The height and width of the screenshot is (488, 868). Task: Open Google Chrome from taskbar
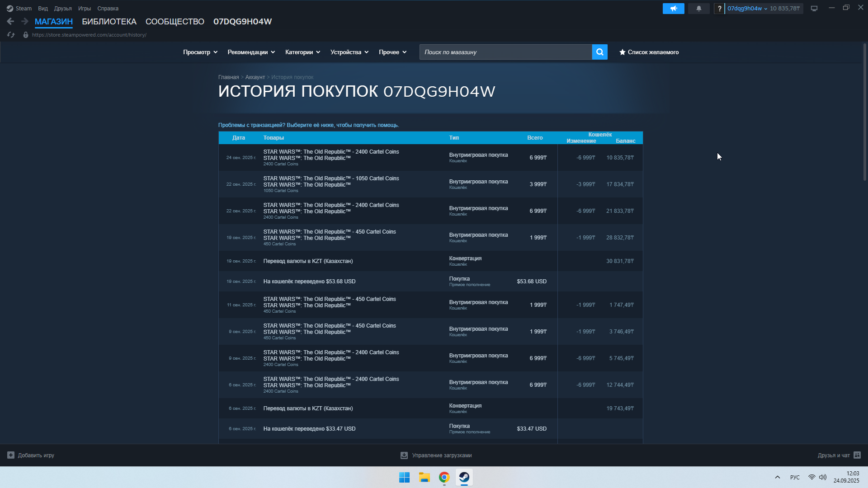click(444, 477)
